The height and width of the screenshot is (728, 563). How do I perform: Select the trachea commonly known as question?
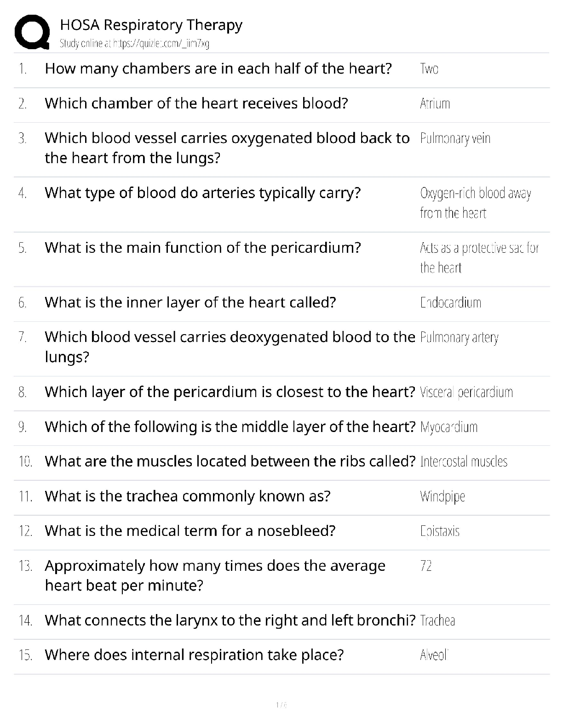[x=187, y=496]
